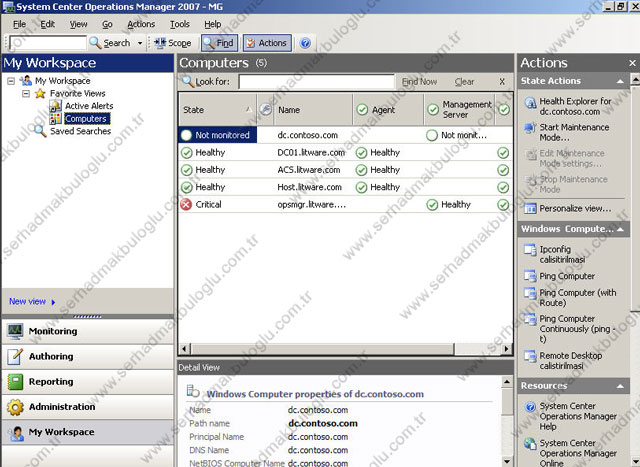Click the maintenance mode wrench column header

tap(265, 109)
